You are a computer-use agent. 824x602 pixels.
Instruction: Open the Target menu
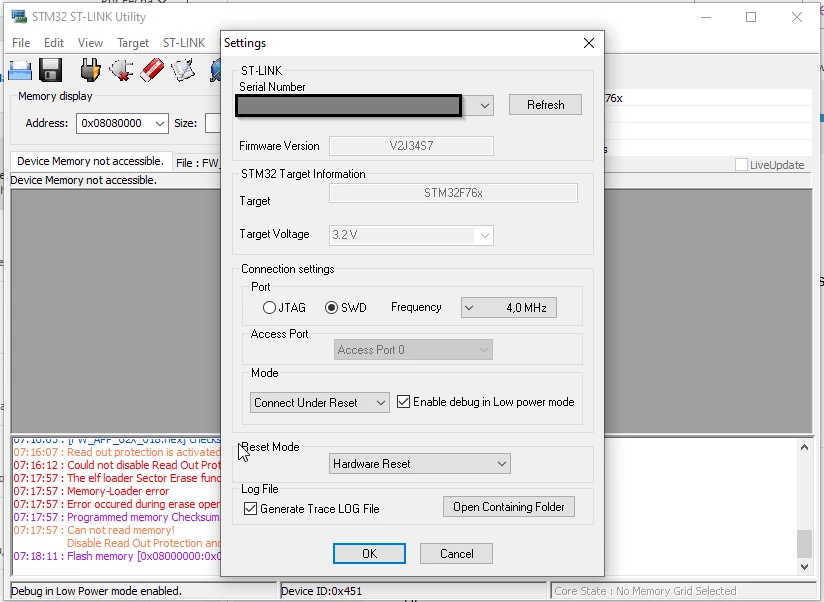coord(133,43)
